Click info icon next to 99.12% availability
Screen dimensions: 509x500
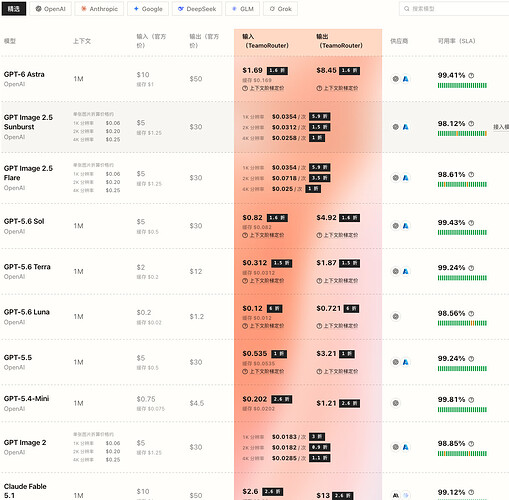471,492
